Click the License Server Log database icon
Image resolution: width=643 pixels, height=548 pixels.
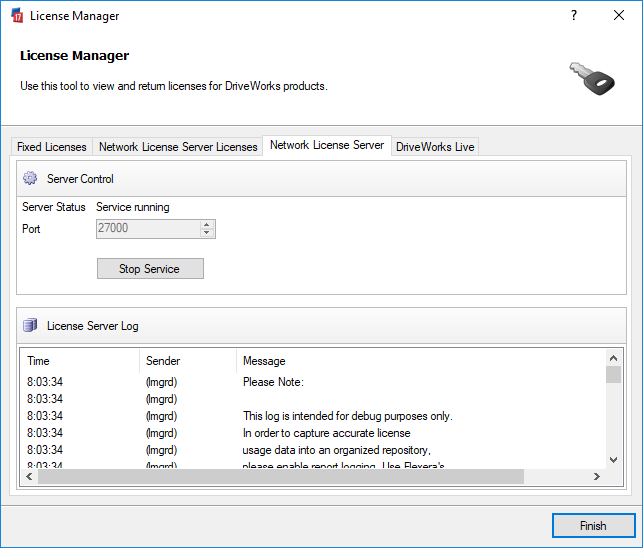[x=30, y=326]
